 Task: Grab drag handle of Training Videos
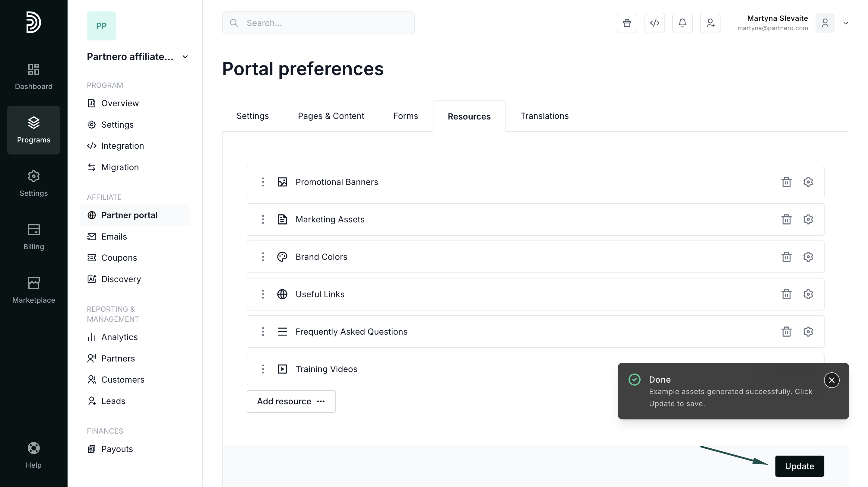[263, 369]
